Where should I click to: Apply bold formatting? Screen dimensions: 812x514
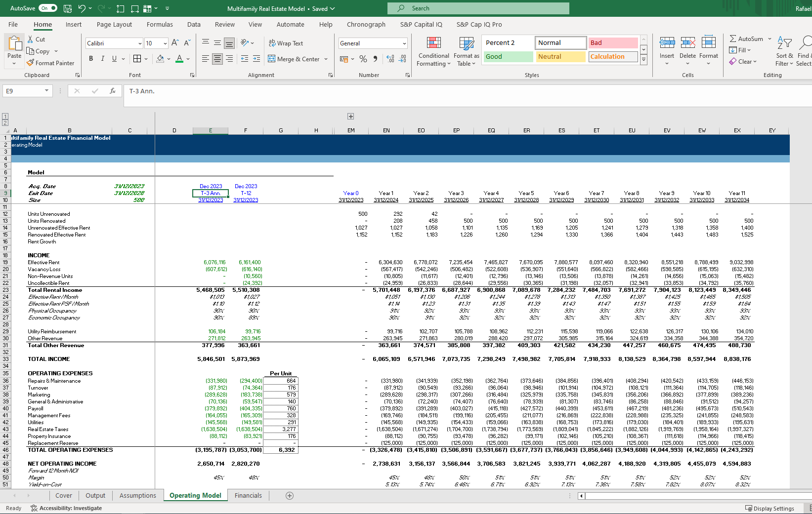91,58
